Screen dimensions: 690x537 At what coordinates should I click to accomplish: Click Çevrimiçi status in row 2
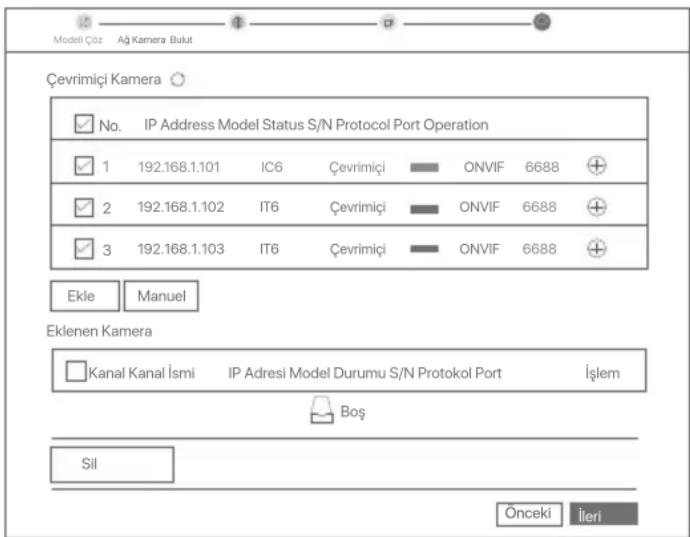[x=357, y=207]
